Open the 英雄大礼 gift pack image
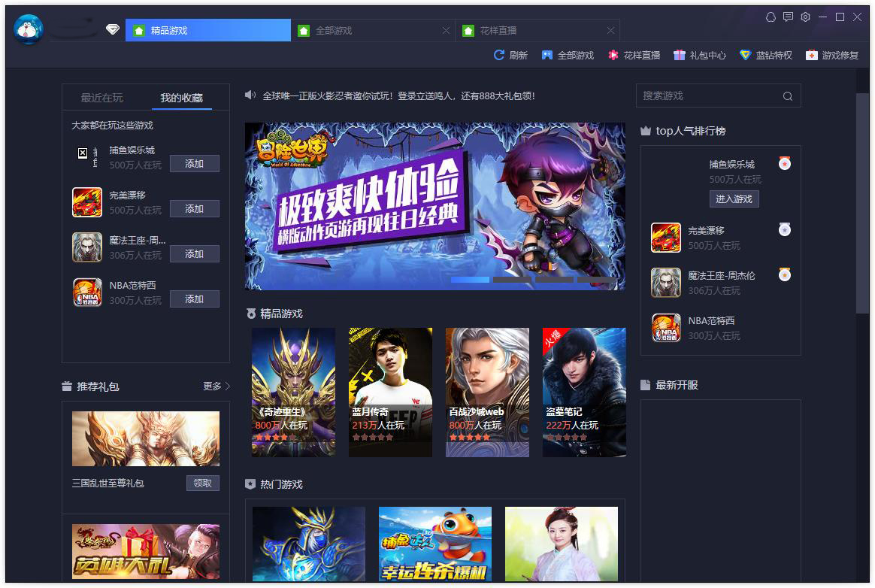Screen dimensions: 875x588 tap(146, 551)
